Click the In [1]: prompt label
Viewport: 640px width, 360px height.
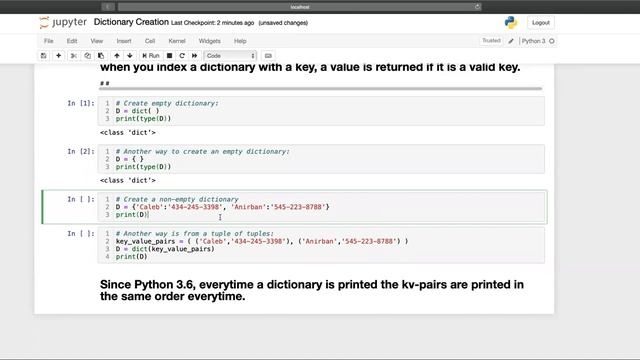(x=81, y=103)
